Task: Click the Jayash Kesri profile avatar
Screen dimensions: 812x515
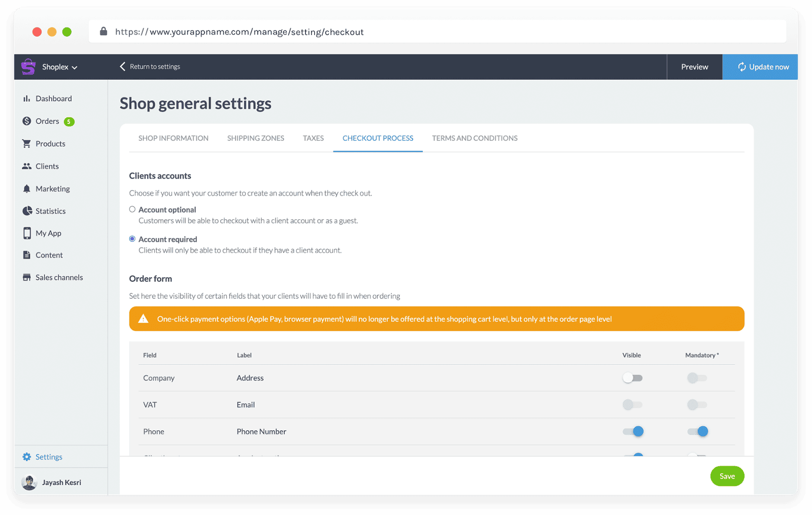Action: point(29,482)
